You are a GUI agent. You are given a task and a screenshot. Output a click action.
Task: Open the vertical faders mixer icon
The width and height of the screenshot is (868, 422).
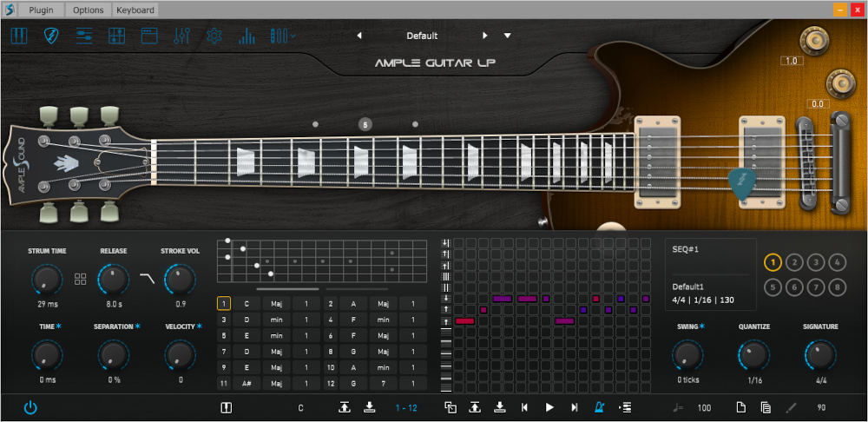coord(181,36)
